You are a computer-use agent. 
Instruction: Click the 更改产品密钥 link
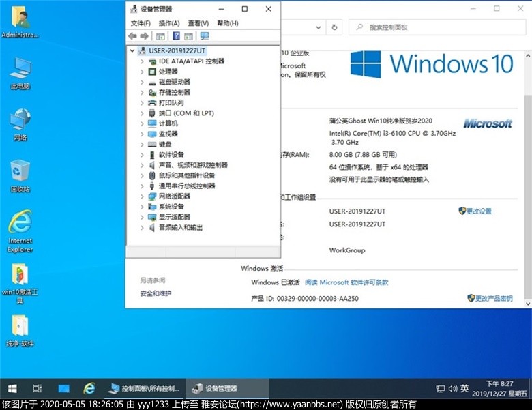[493, 298]
